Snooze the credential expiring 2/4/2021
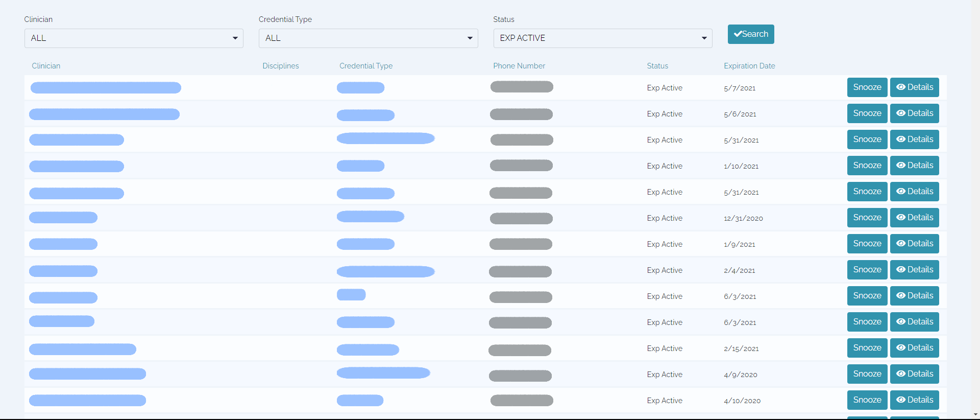Screen dimensions: 980x420 [x=867, y=270]
